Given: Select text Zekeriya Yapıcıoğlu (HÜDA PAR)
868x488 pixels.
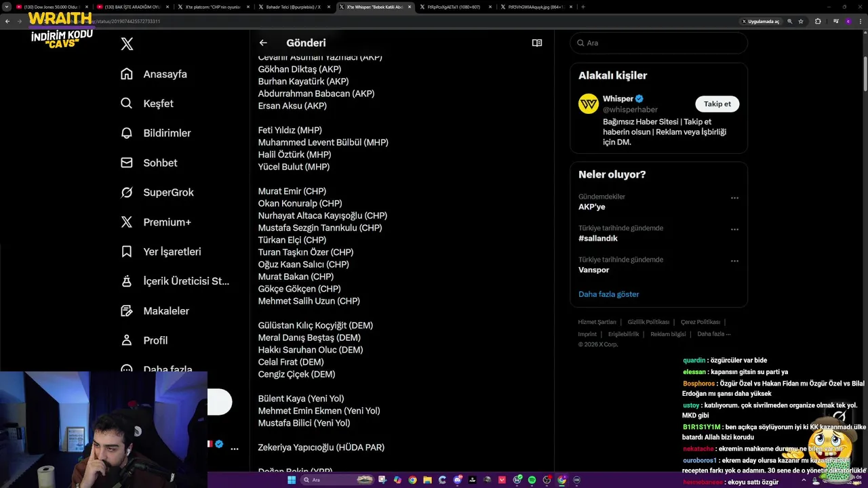Looking at the screenshot, I should (321, 447).
